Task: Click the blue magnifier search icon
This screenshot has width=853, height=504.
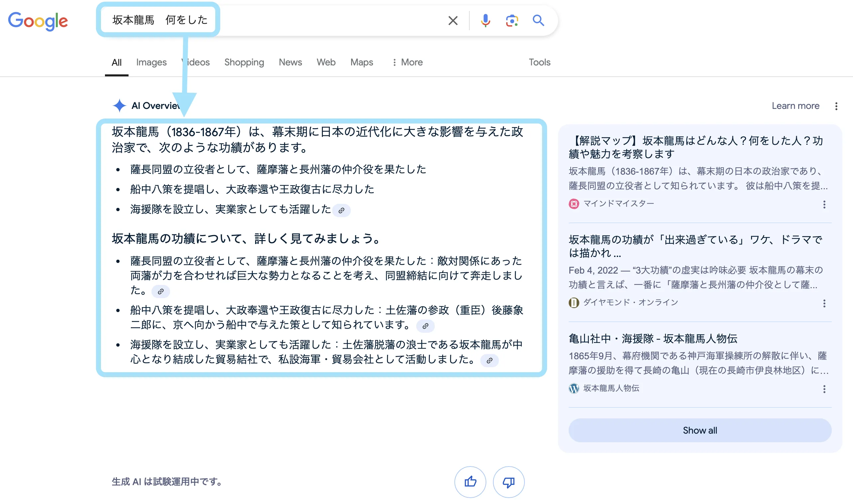Action: tap(538, 20)
